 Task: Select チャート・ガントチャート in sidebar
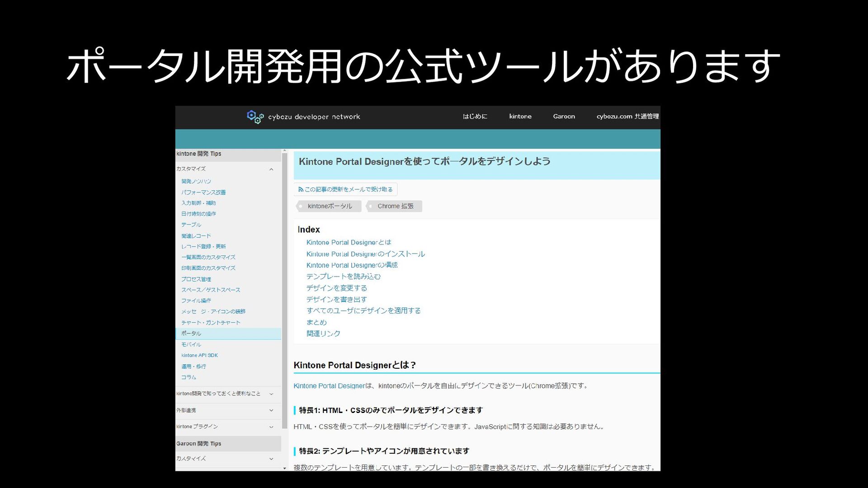[211, 323]
